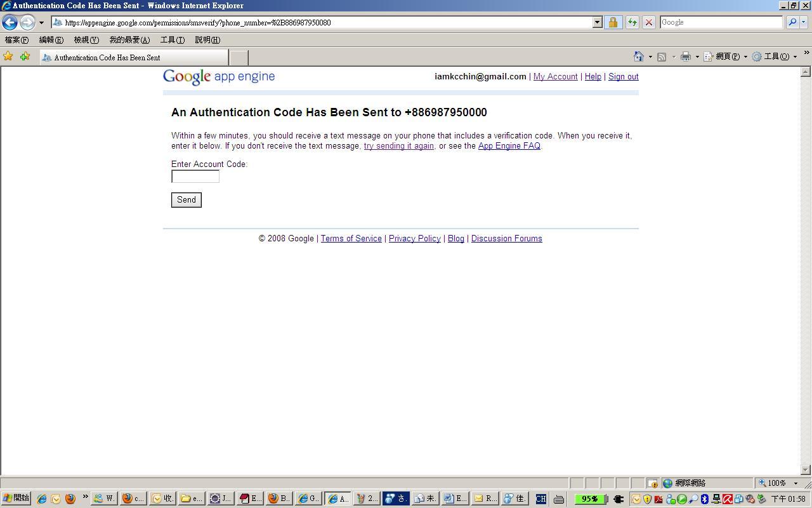Click the yellow security shield tray icon
The height and width of the screenshot is (508, 812).
647,499
